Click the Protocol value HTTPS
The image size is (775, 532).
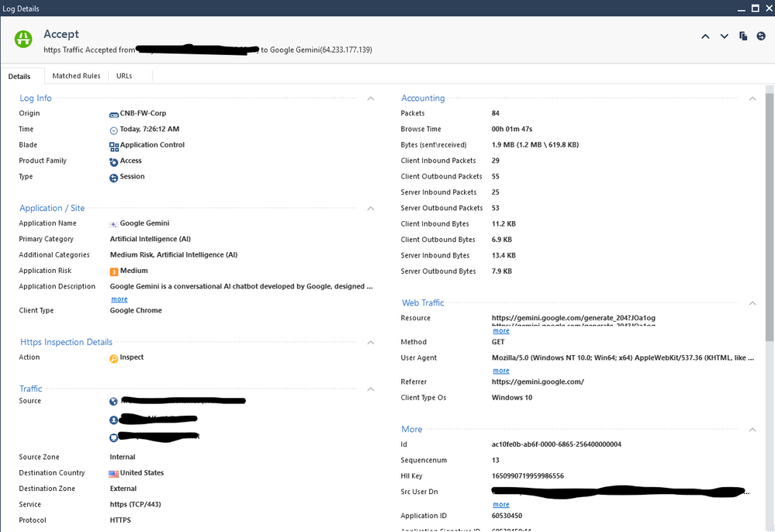coord(120,520)
